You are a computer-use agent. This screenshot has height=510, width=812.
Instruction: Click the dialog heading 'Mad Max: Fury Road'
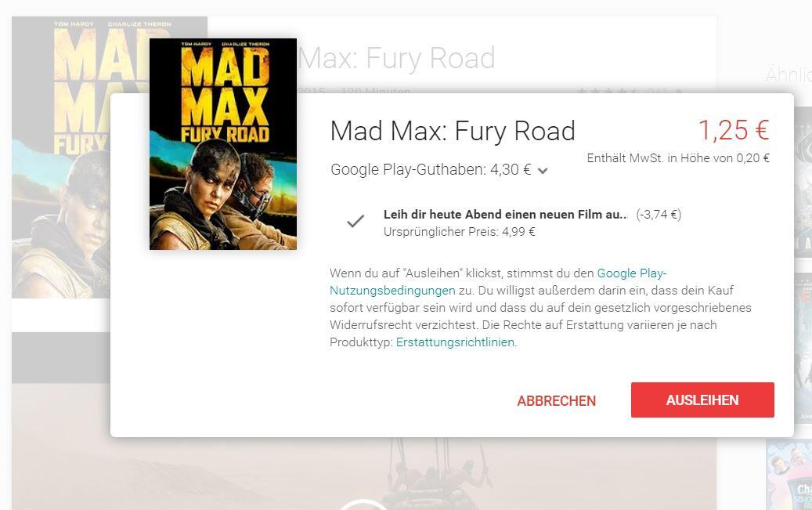(453, 131)
